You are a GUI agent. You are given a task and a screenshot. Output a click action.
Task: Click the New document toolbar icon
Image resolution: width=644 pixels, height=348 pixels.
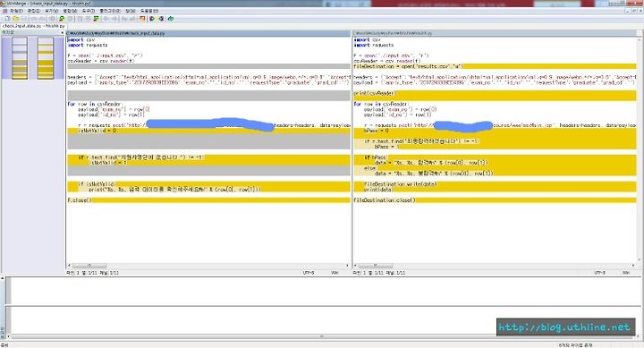7,19
